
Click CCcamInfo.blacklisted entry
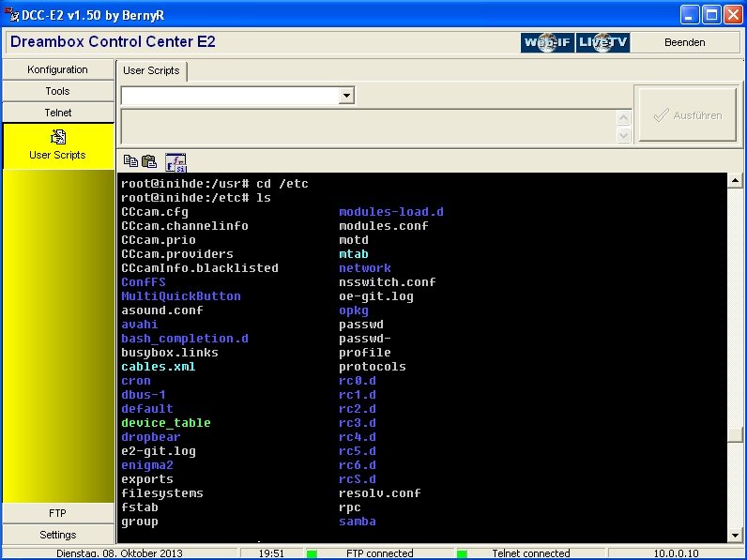200,268
